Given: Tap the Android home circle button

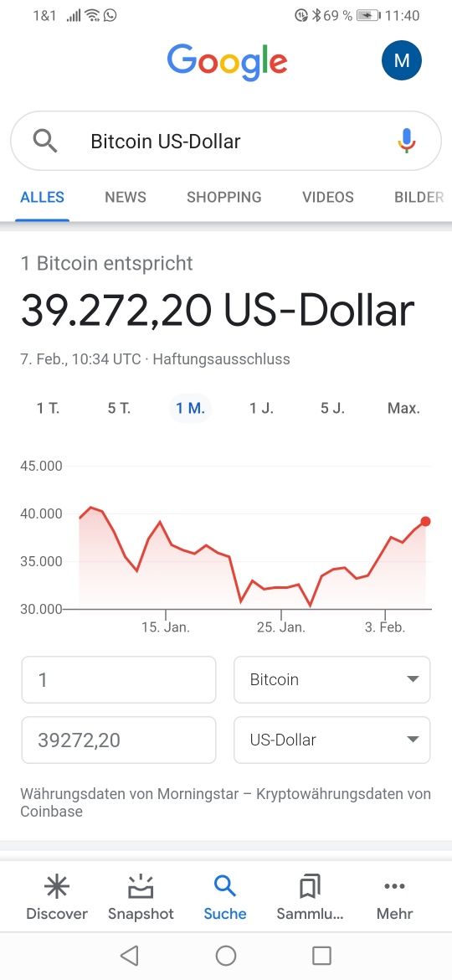Looking at the screenshot, I should pyautogui.click(x=226, y=955).
